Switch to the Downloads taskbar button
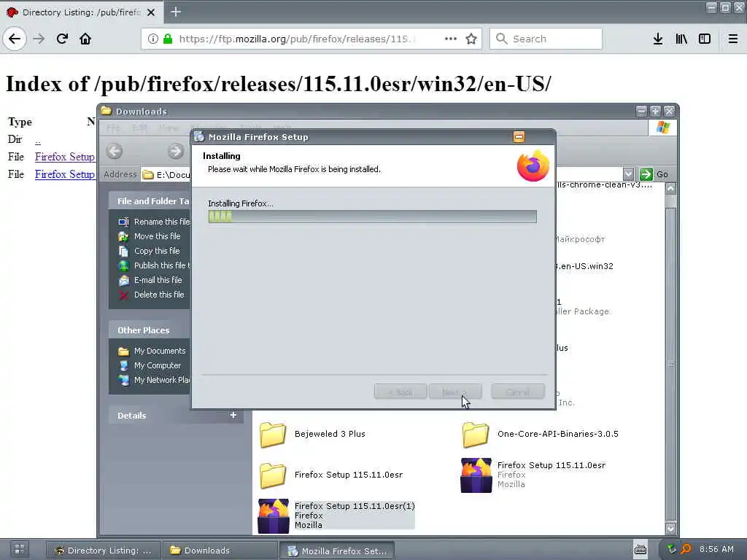Image resolution: width=747 pixels, height=560 pixels. (220, 551)
